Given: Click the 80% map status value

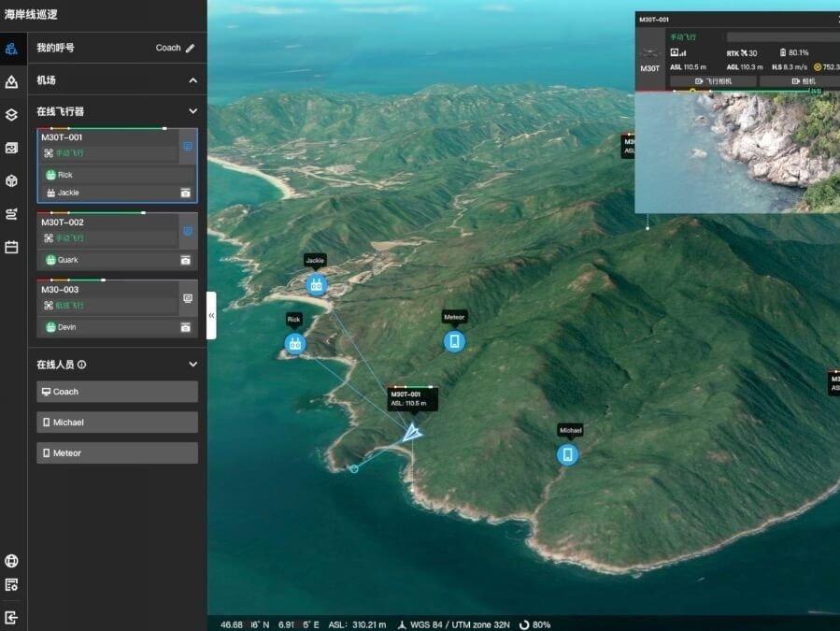Looking at the screenshot, I should click(541, 624).
